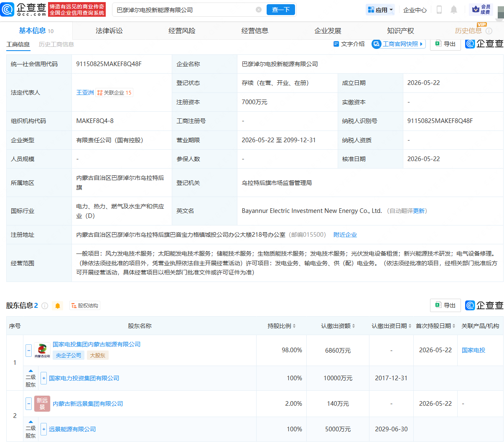Click the 7000万元 registered capital value
Screen dimensions: 504x443
tap(255, 102)
